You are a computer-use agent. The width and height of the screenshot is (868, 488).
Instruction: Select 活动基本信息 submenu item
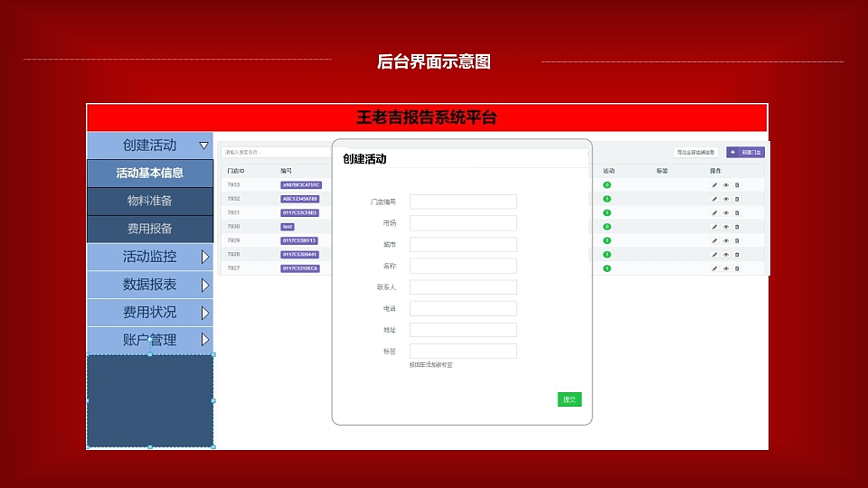tap(150, 174)
